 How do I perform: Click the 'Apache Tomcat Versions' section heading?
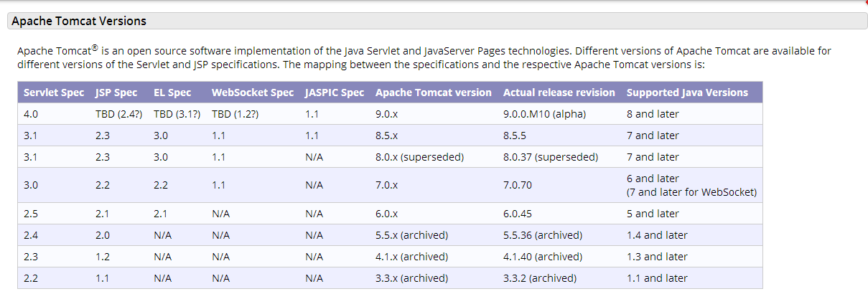click(x=79, y=22)
